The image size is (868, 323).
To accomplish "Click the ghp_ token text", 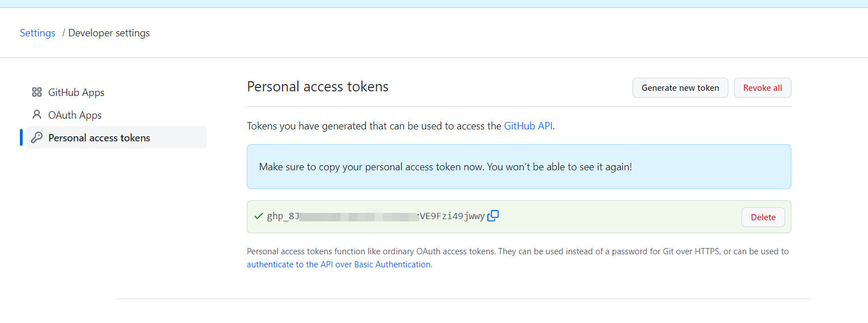I will point(376,216).
